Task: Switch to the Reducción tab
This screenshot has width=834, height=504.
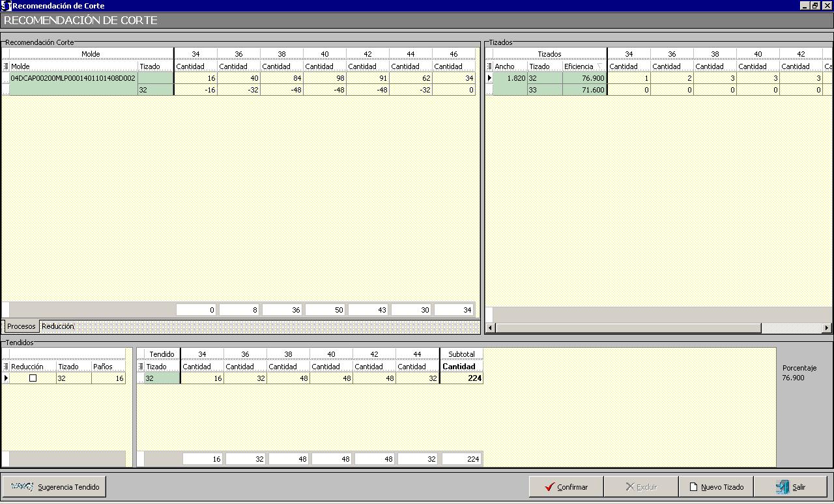Action: [58, 326]
